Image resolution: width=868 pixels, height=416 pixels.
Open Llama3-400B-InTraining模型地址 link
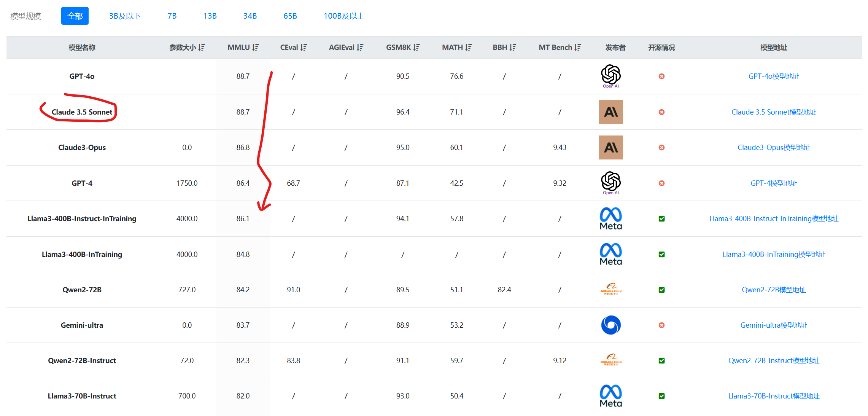(x=774, y=254)
